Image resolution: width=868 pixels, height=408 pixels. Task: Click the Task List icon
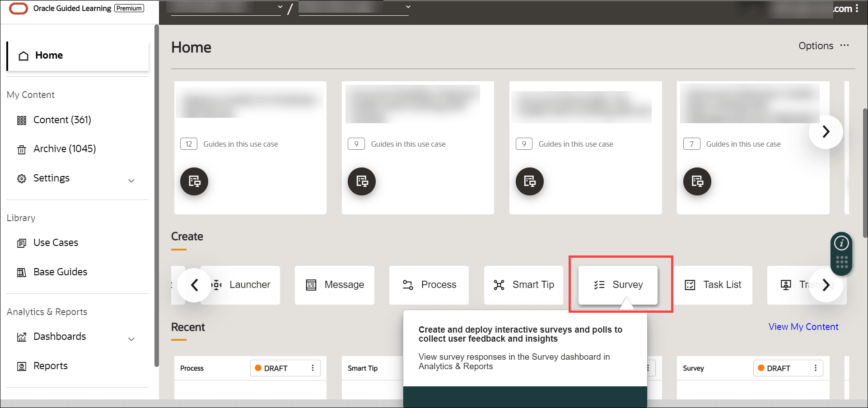[690, 285]
